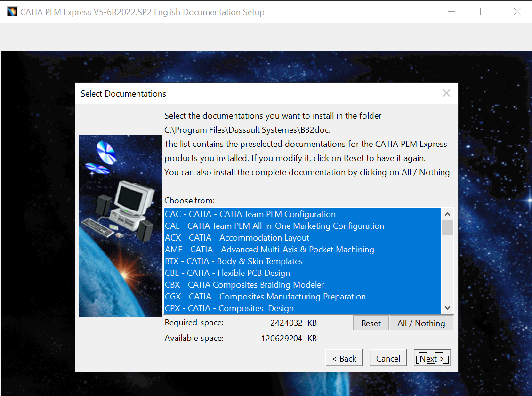The height and width of the screenshot is (396, 532).
Task: Go back with the < Back button
Action: (x=344, y=358)
